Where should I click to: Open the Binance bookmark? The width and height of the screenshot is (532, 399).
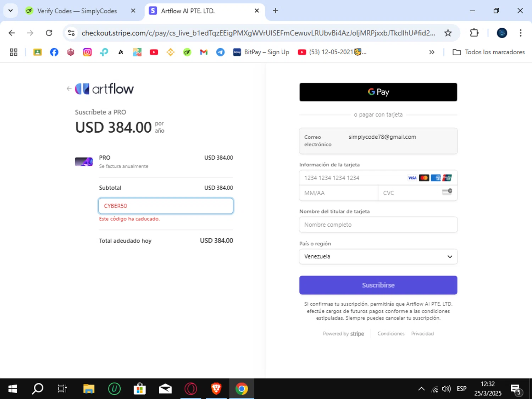pos(171,52)
